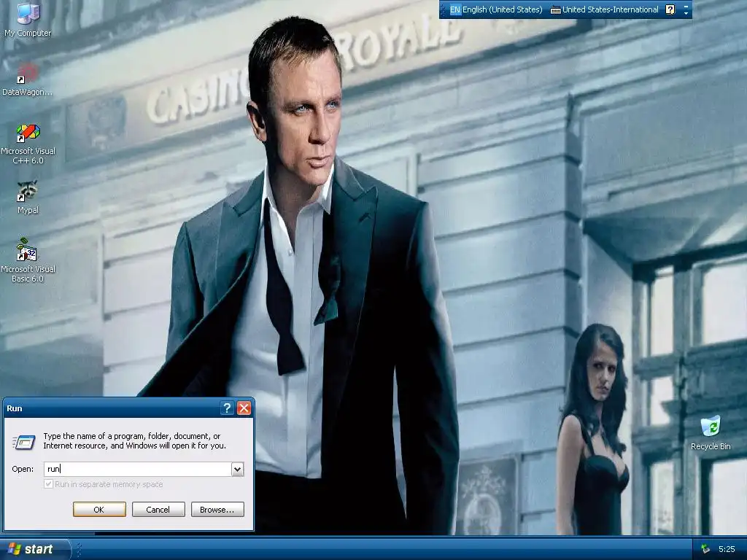
Task: Select Microsoft Visual C++ 6.0 shortcut
Action: point(28,144)
